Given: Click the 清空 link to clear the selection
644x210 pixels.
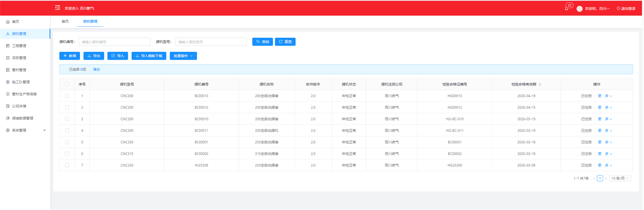Looking at the screenshot, I should coord(96,69).
